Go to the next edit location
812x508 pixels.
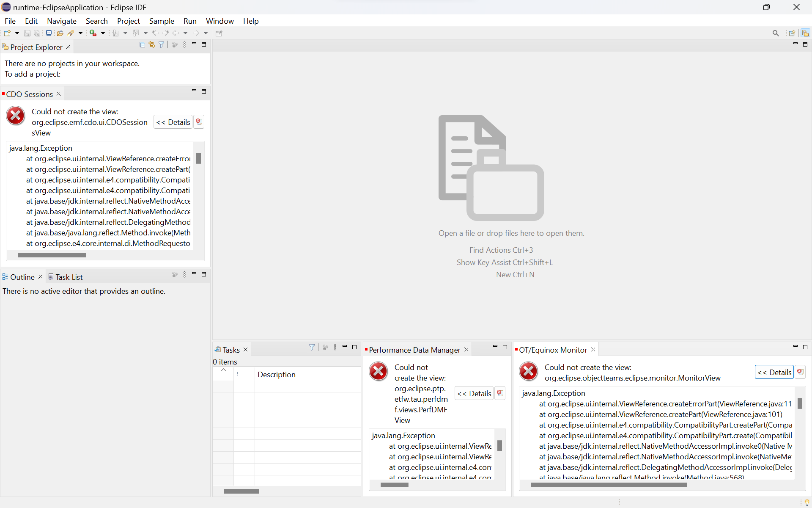(165, 33)
